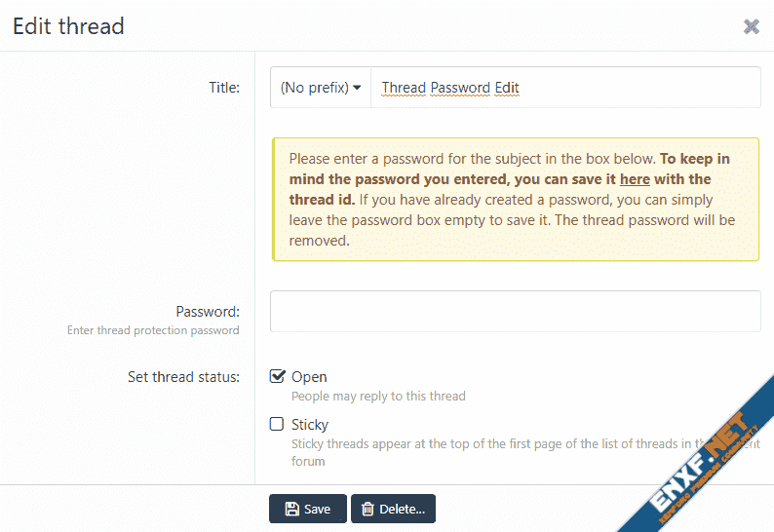The width and height of the screenshot is (774, 532).
Task: Click the caret arrow beside No prefix
Action: 357,88
